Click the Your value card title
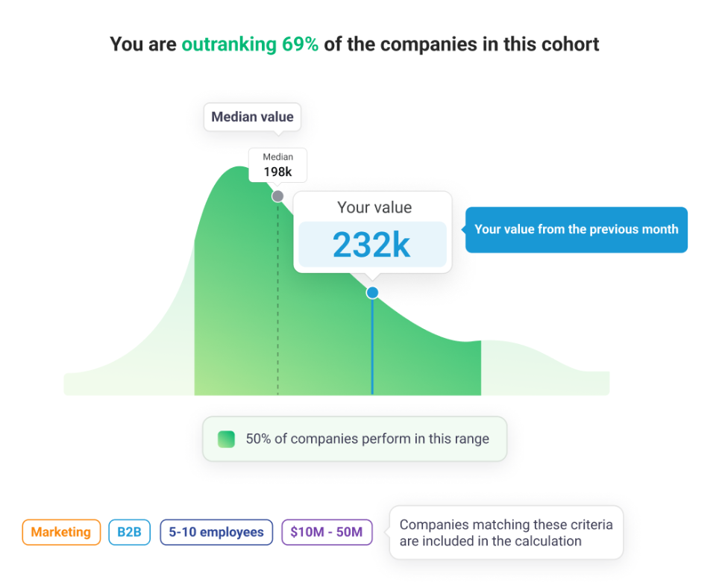The width and height of the screenshot is (722, 588). [374, 208]
